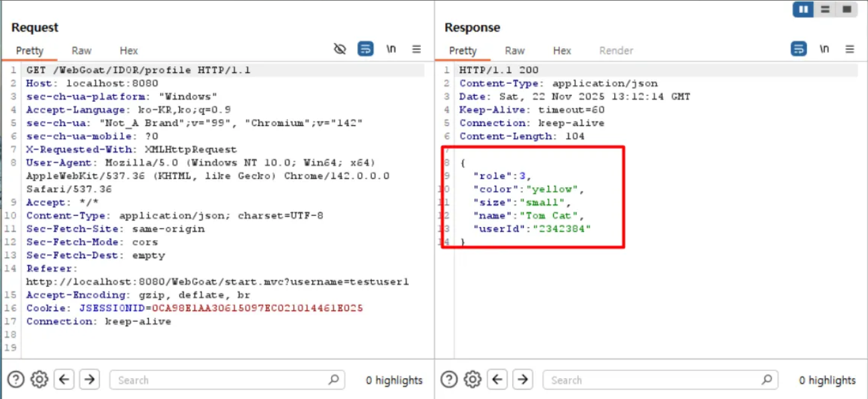
Task: Show non-printable \n characters in Request
Action: tap(391, 49)
